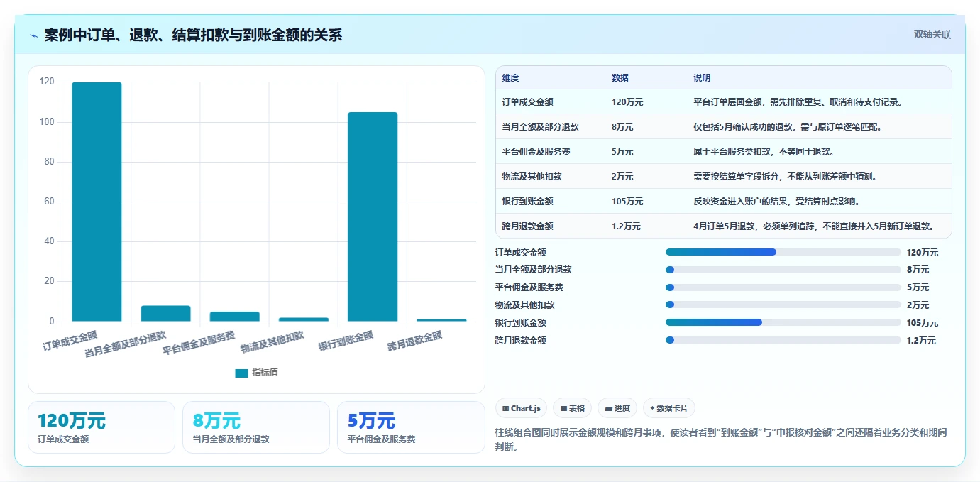Click the 银行到账金额 x-axis label

tap(346, 341)
